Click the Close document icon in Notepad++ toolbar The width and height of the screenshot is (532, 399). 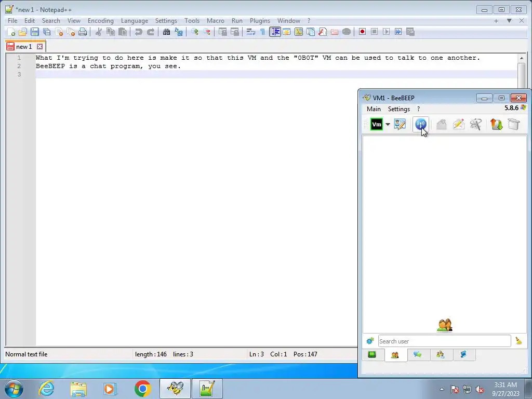(x=59, y=32)
